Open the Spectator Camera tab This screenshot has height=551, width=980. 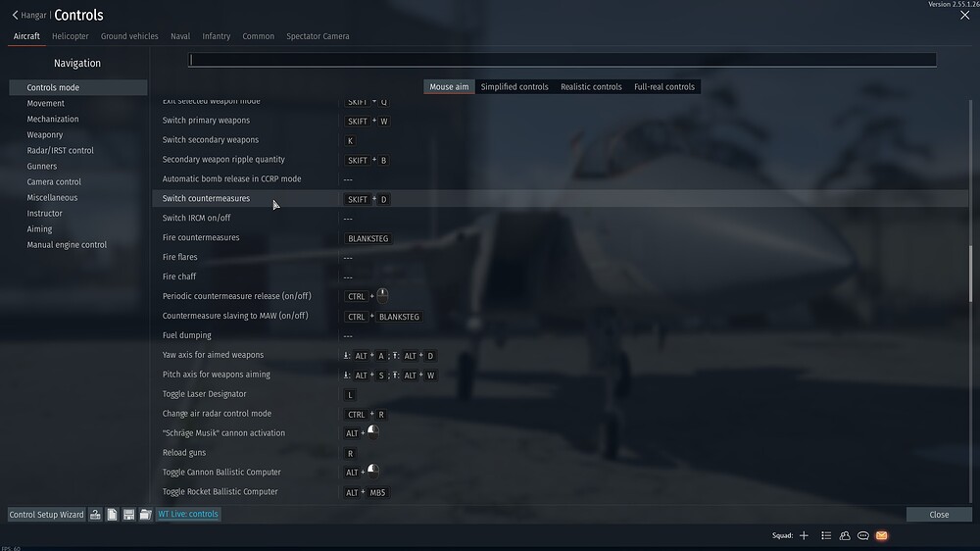tap(318, 36)
